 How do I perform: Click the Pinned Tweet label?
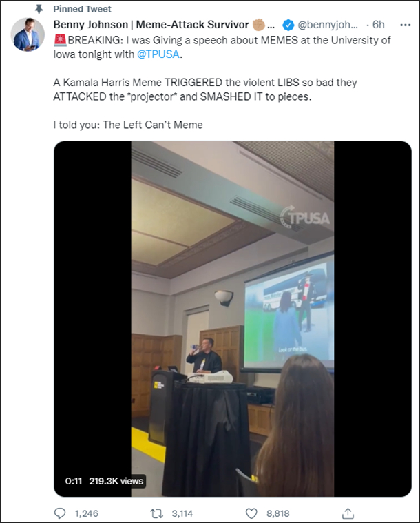point(82,9)
